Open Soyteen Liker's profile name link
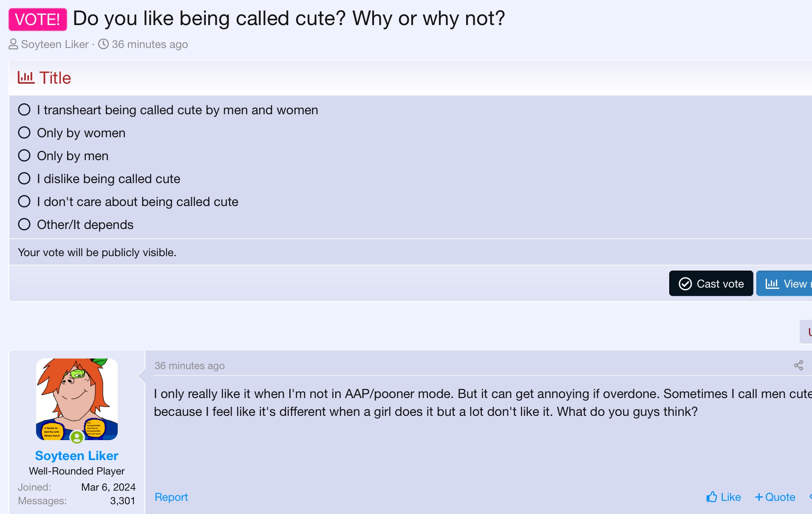The width and height of the screenshot is (812, 514). [x=76, y=456]
